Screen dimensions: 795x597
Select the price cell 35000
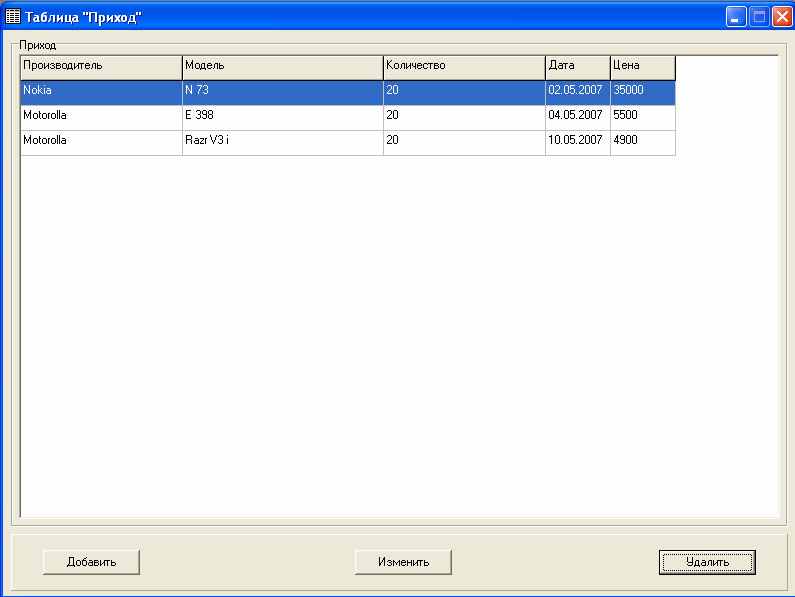(643, 93)
